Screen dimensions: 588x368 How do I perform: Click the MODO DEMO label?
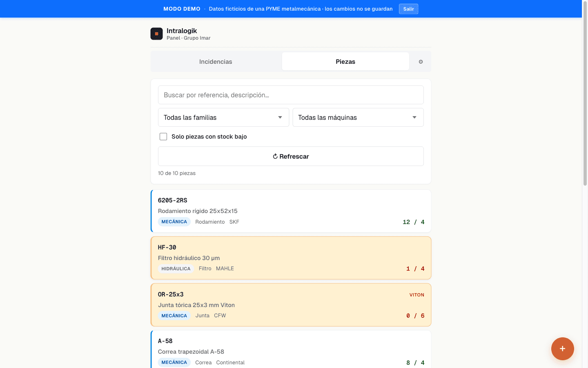(182, 9)
